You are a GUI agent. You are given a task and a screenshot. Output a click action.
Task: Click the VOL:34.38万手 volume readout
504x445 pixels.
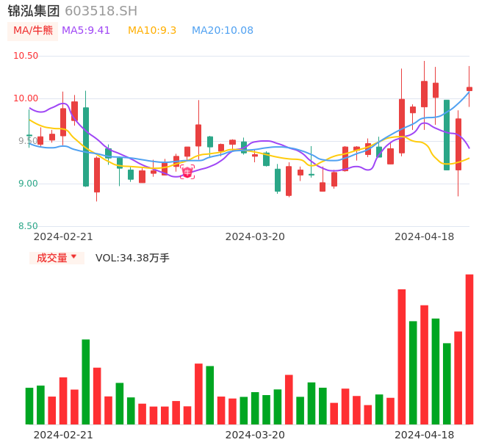pyautogui.click(x=132, y=258)
